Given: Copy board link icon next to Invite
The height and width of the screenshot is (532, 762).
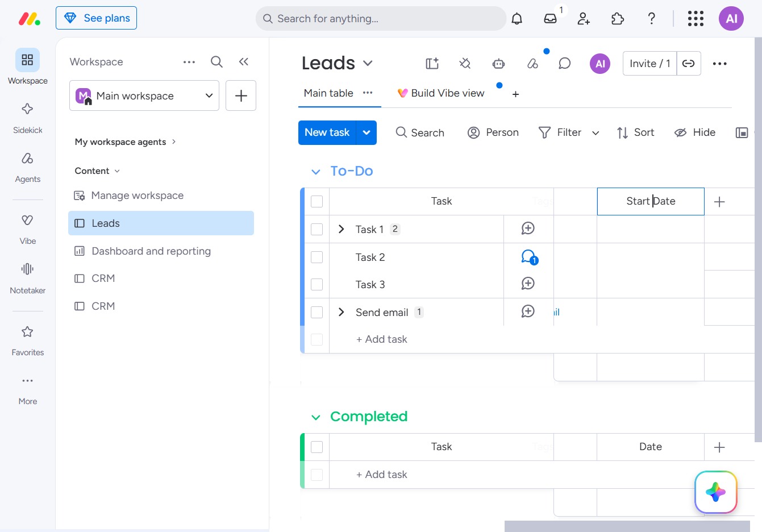Looking at the screenshot, I should coord(689,64).
